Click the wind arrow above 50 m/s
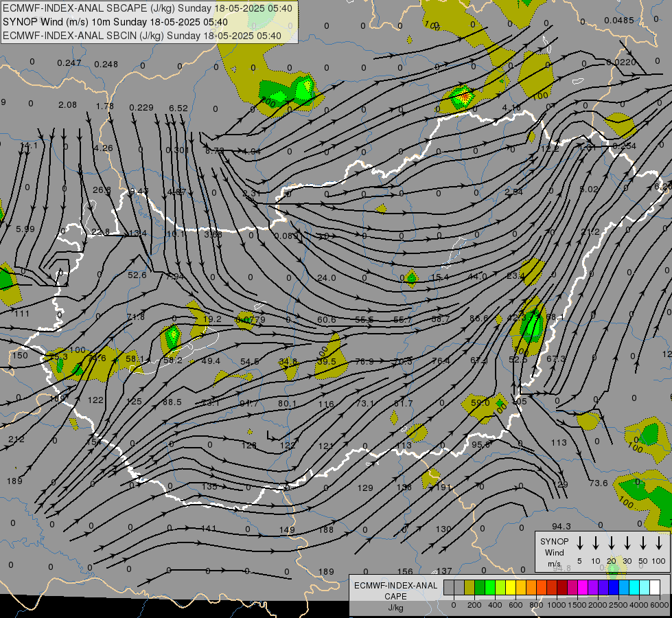This screenshot has height=618, width=672. tap(643, 542)
